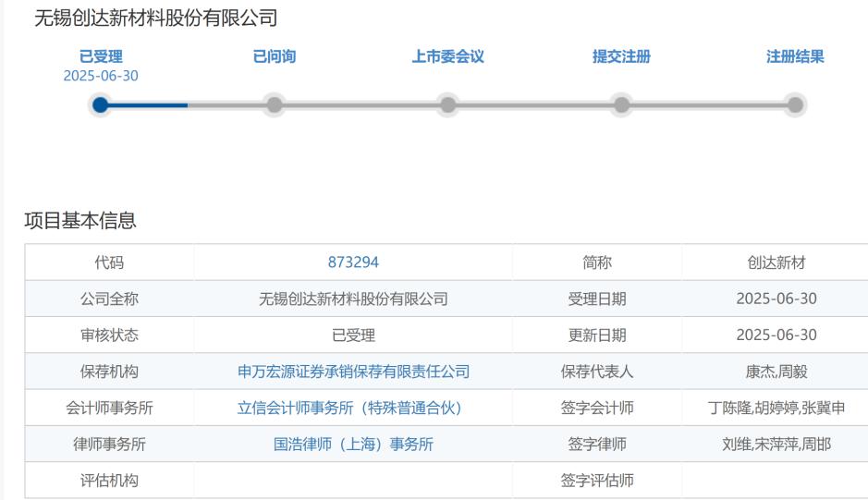Open the stock code 873294 link

pyautogui.click(x=353, y=262)
